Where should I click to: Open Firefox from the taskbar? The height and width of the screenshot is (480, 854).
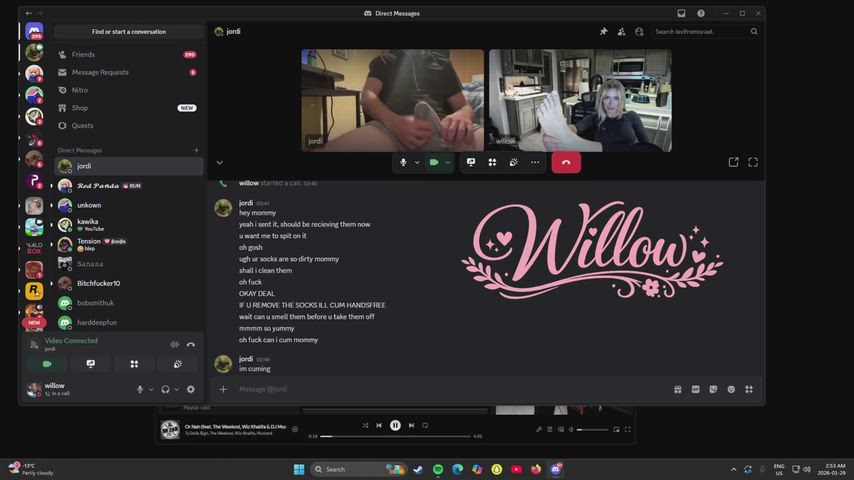(536, 469)
